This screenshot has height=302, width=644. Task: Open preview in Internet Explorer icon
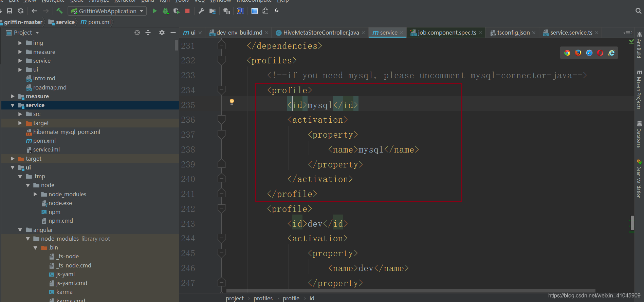tap(611, 53)
